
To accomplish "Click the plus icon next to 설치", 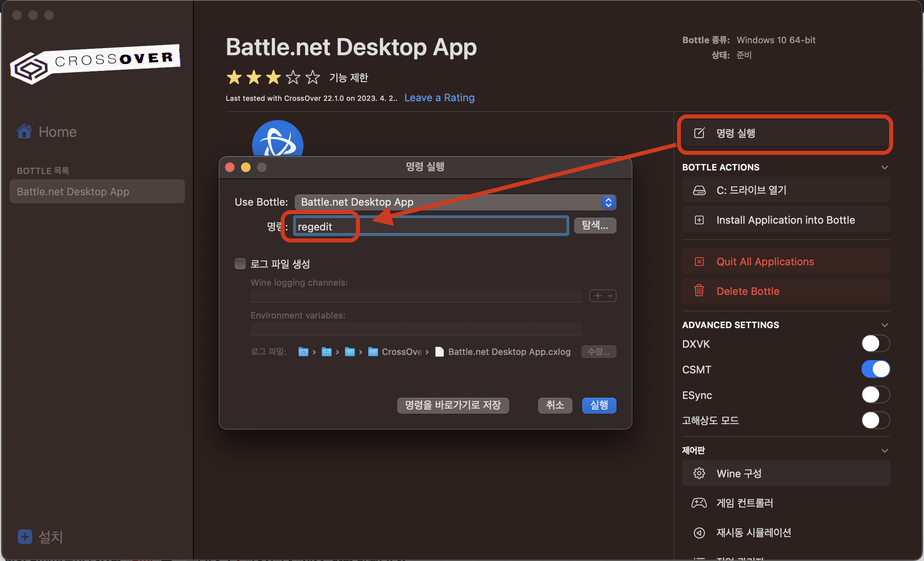I will [x=25, y=537].
